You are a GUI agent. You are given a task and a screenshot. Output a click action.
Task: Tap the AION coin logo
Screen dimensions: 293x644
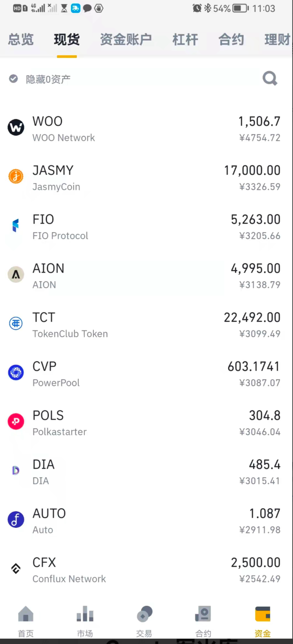pyautogui.click(x=16, y=274)
